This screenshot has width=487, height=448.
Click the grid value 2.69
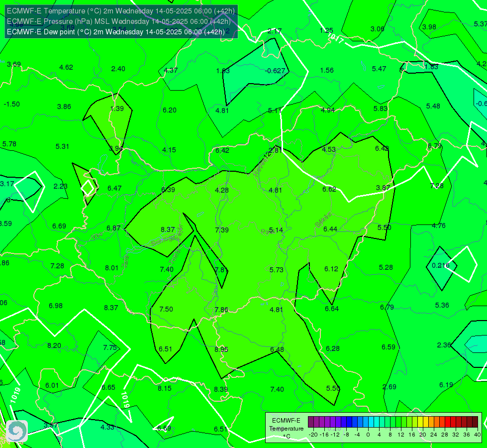(x=389, y=387)
